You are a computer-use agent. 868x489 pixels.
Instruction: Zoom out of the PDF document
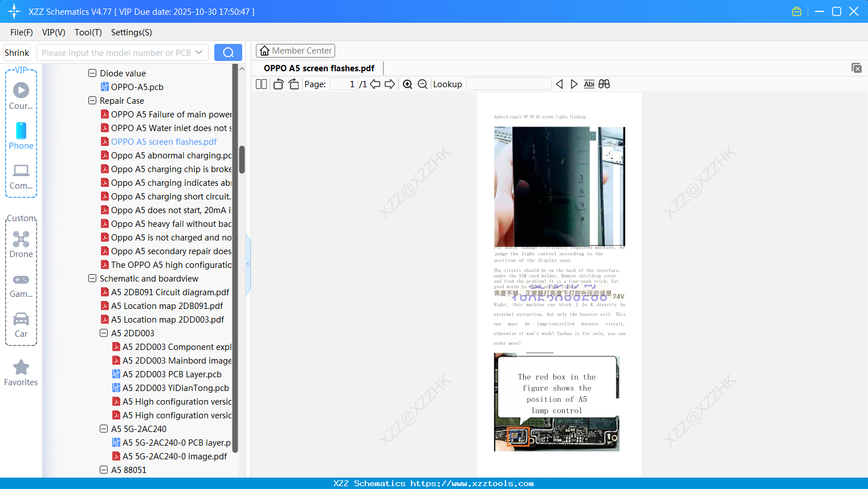[423, 84]
